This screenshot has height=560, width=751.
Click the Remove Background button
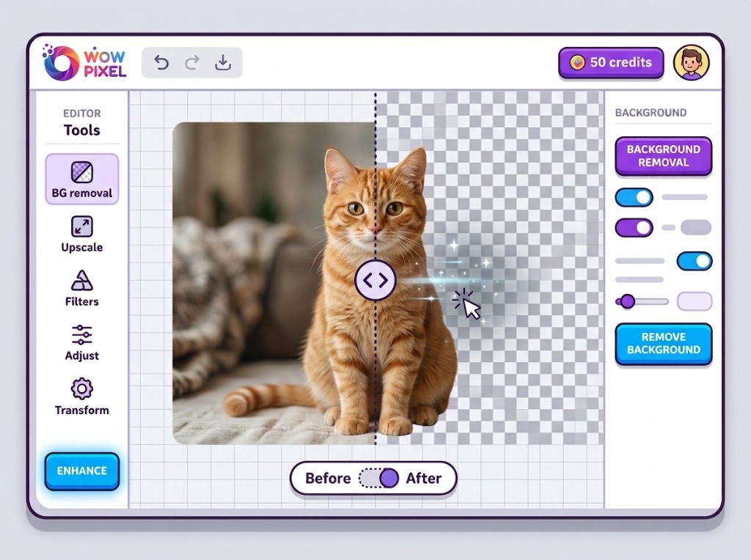click(663, 344)
